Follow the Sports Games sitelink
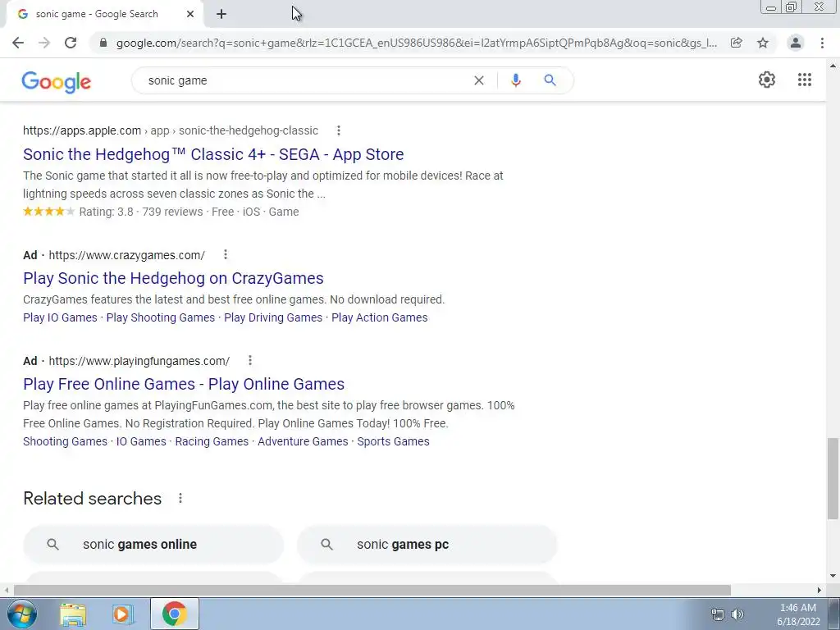Image resolution: width=840 pixels, height=630 pixels. 393,441
